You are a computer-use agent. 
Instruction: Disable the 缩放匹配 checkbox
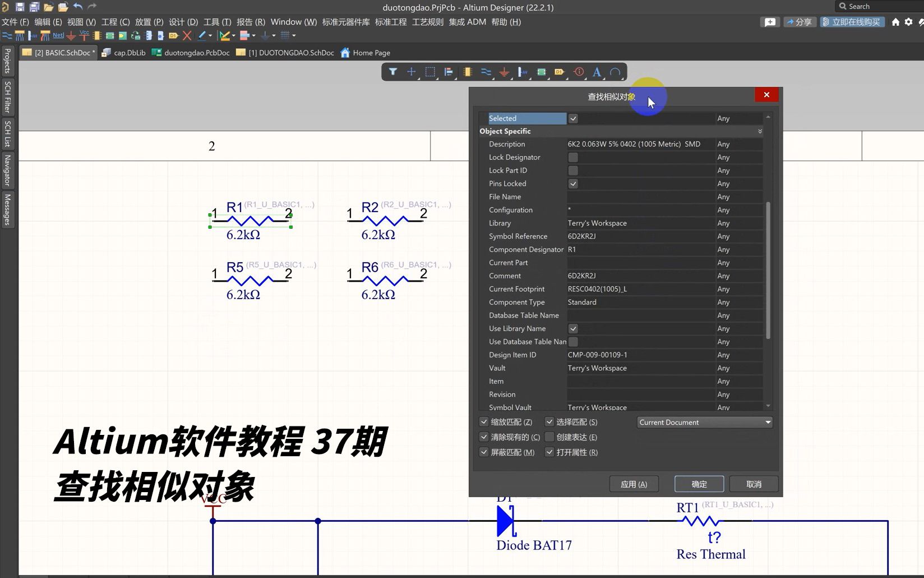click(483, 421)
